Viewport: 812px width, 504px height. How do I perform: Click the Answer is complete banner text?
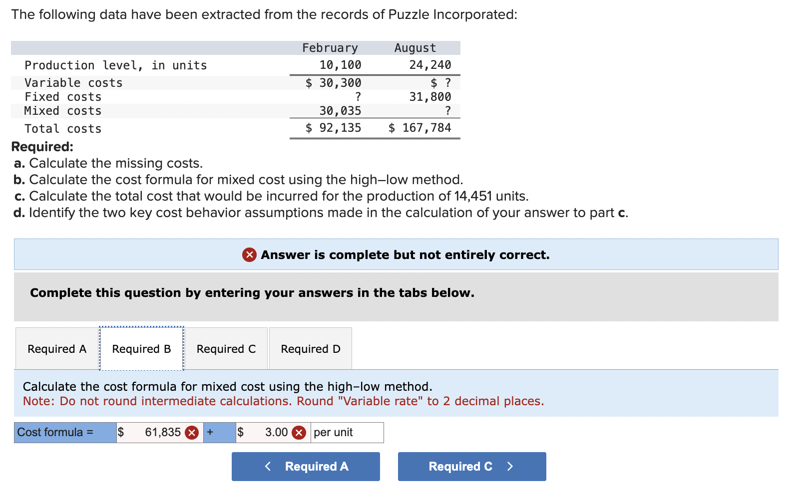(x=405, y=254)
